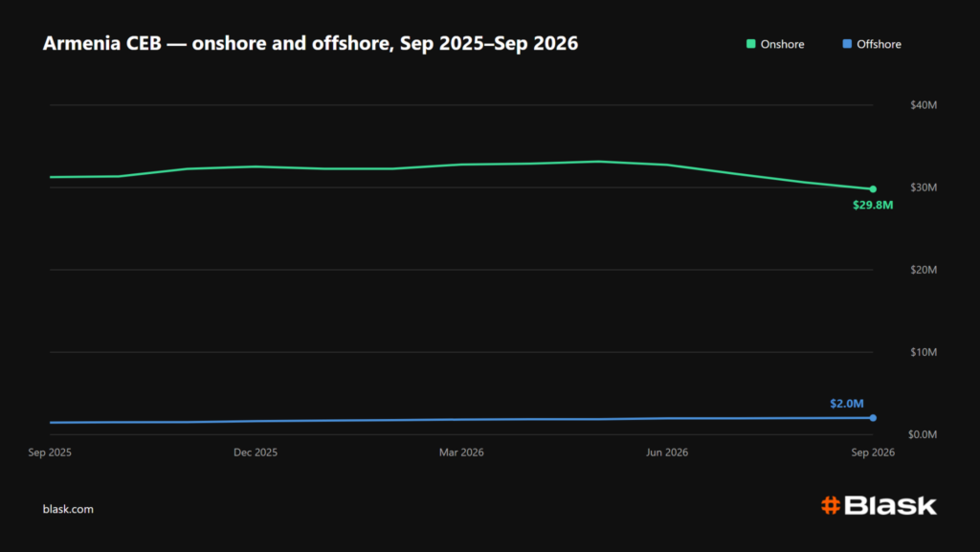This screenshot has width=980, height=552.
Task: Click the Sep 2025 x-axis label
Action: click(x=50, y=453)
